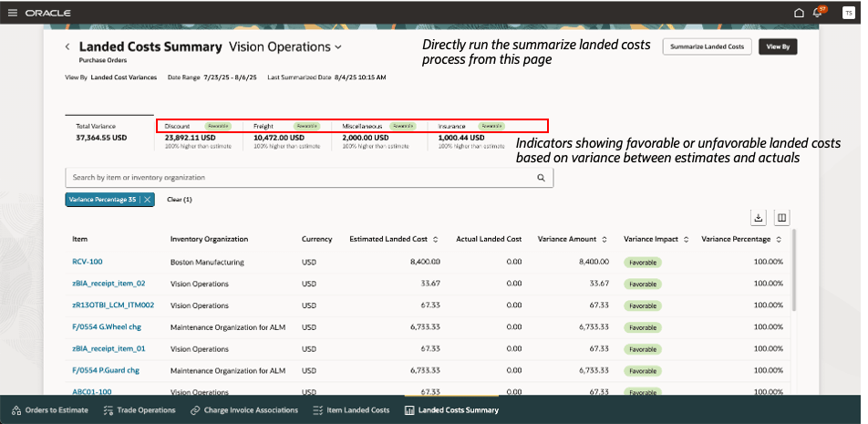Screen dimensions: 868x424
Task: Open item link F/0554 P.Guard chg
Action: coord(106,370)
